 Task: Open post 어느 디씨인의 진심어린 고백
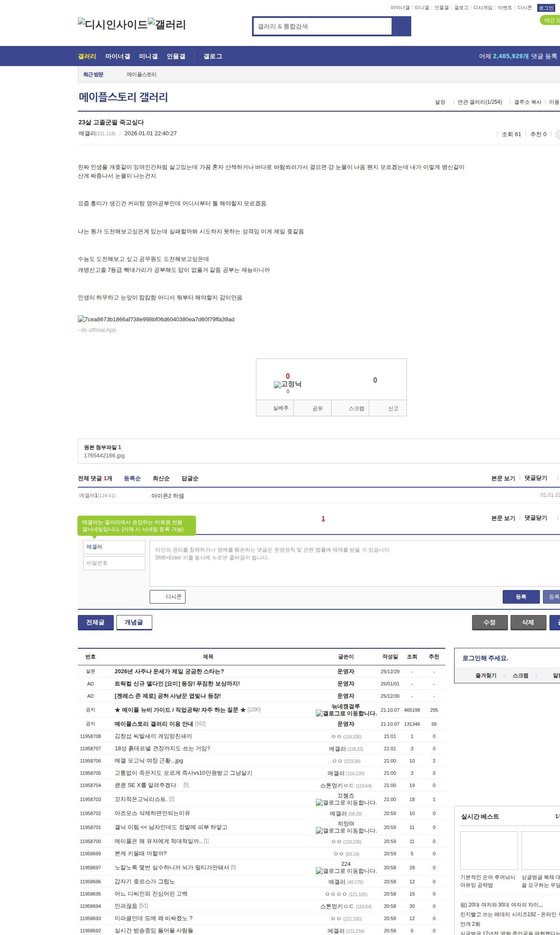(x=151, y=894)
